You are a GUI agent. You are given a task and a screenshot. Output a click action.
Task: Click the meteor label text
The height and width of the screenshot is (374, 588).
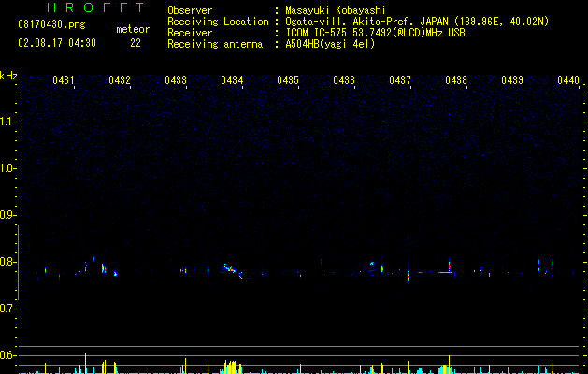coord(133,29)
